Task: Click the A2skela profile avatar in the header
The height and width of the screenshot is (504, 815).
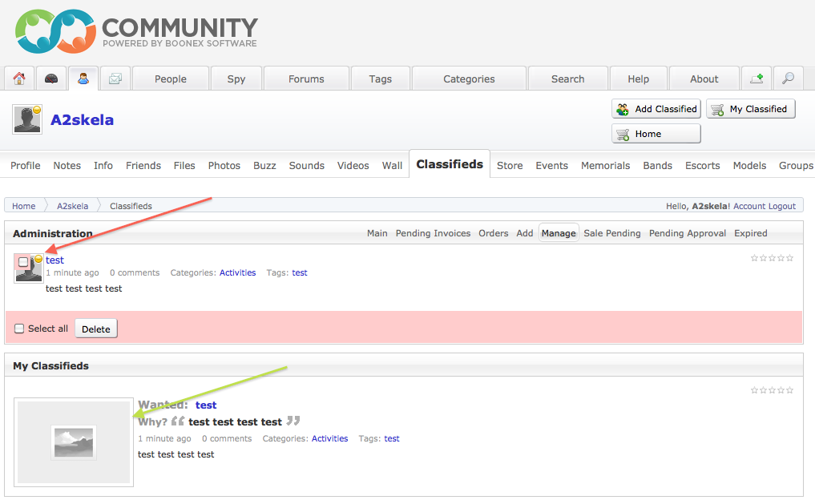Action: [x=27, y=119]
